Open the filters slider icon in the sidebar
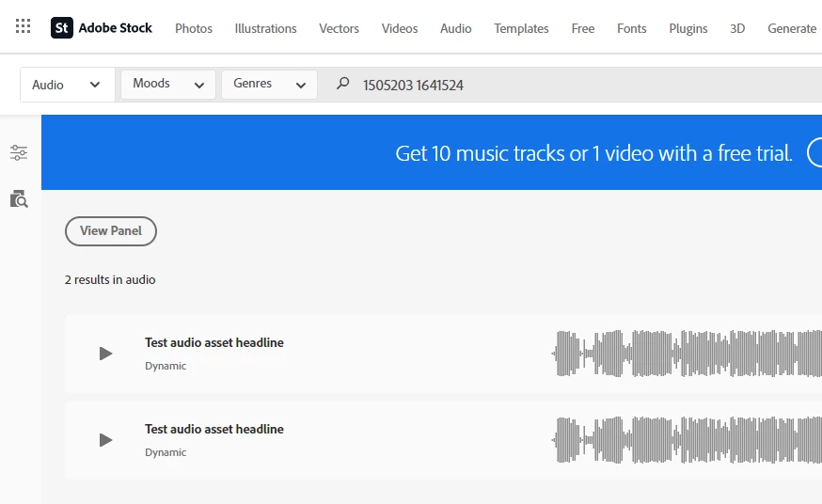Screen dimensions: 822x504 click(x=19, y=152)
